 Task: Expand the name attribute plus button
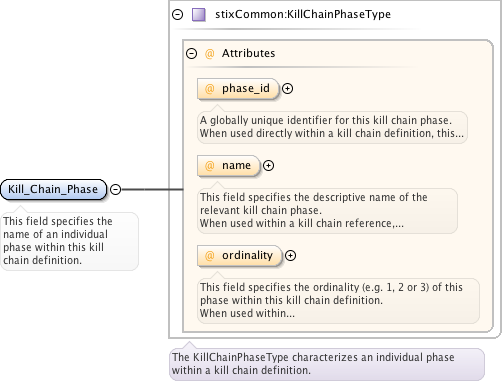coord(268,166)
